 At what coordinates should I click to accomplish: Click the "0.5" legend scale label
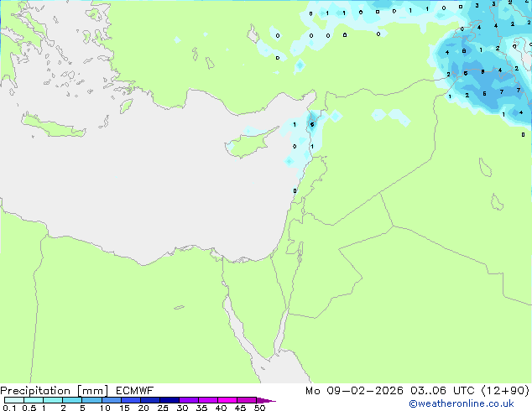pyautogui.click(x=29, y=408)
